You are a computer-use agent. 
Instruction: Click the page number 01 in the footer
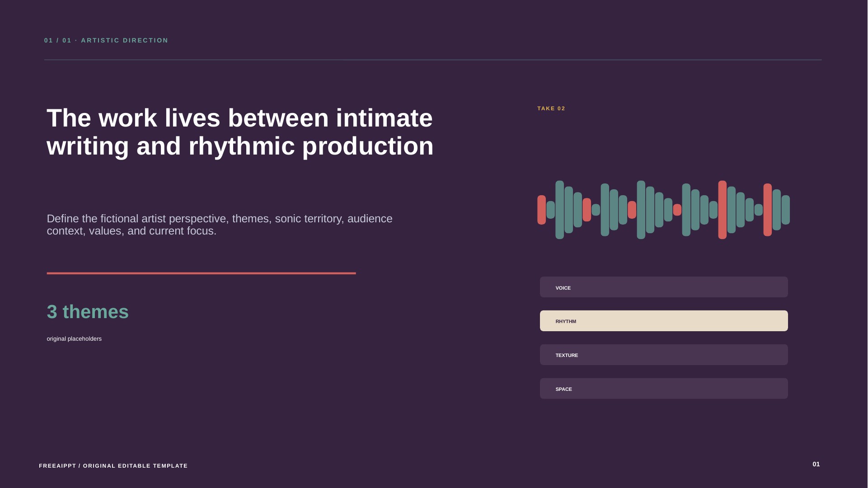(x=816, y=464)
